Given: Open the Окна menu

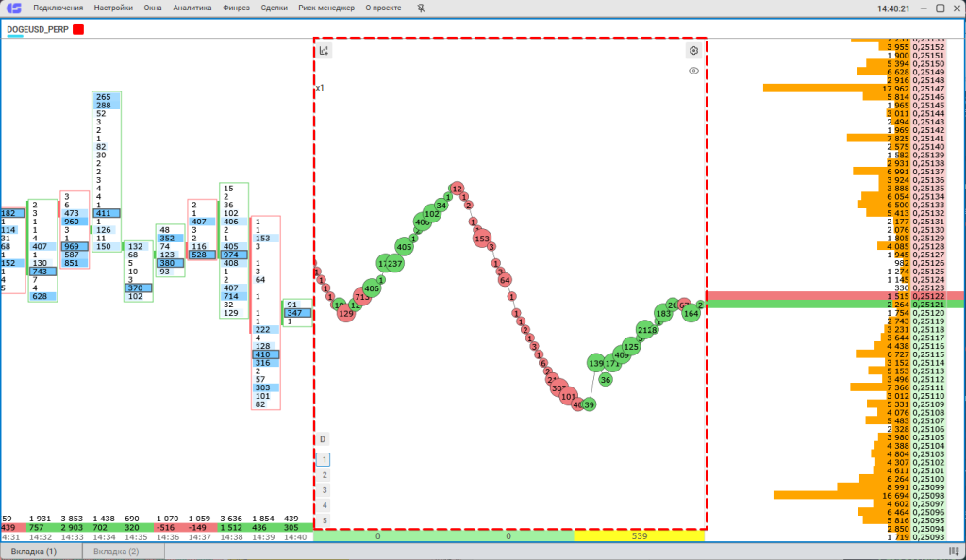Looking at the screenshot, I should click(x=153, y=8).
